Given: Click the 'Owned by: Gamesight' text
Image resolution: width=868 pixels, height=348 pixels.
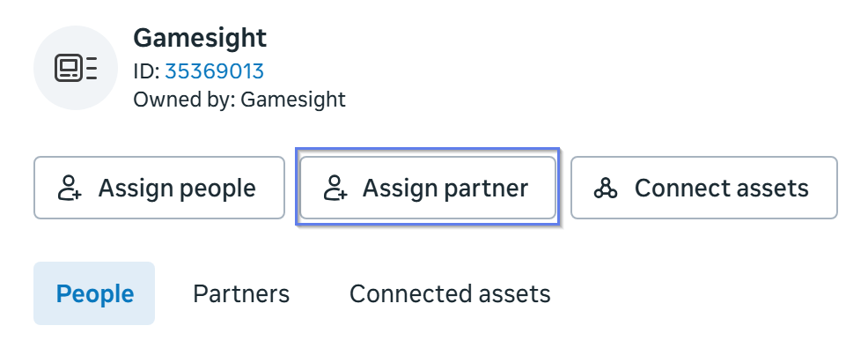Looking at the screenshot, I should click(x=239, y=100).
